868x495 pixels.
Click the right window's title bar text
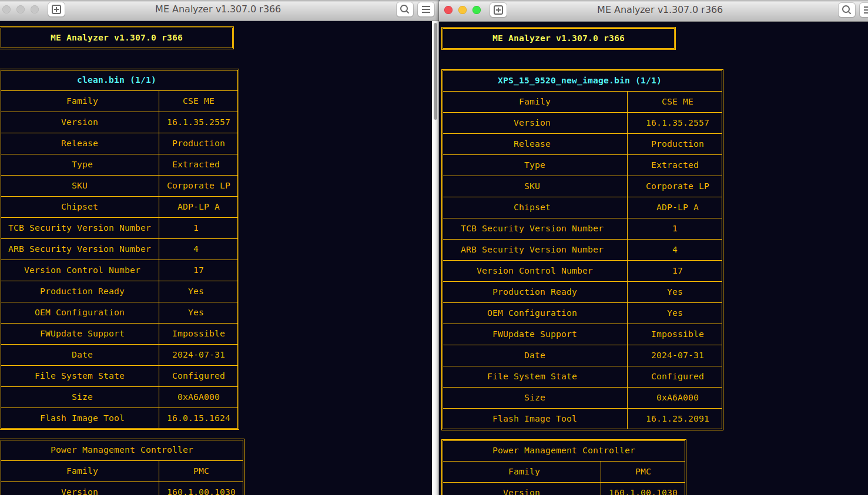coord(660,9)
